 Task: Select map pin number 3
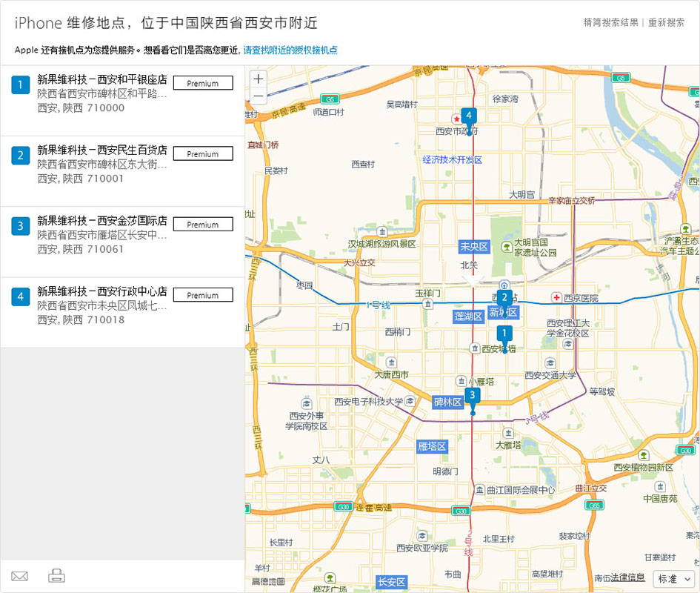click(x=473, y=396)
